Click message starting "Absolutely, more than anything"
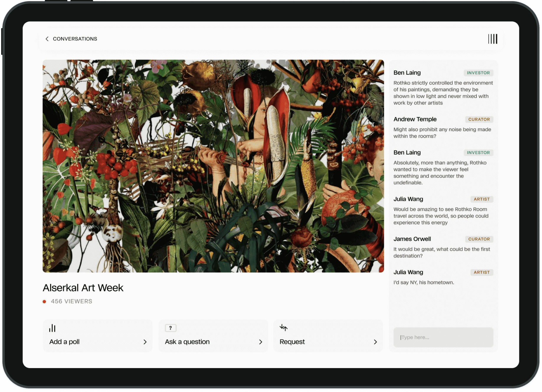This screenshot has height=392, width=542. click(x=440, y=173)
